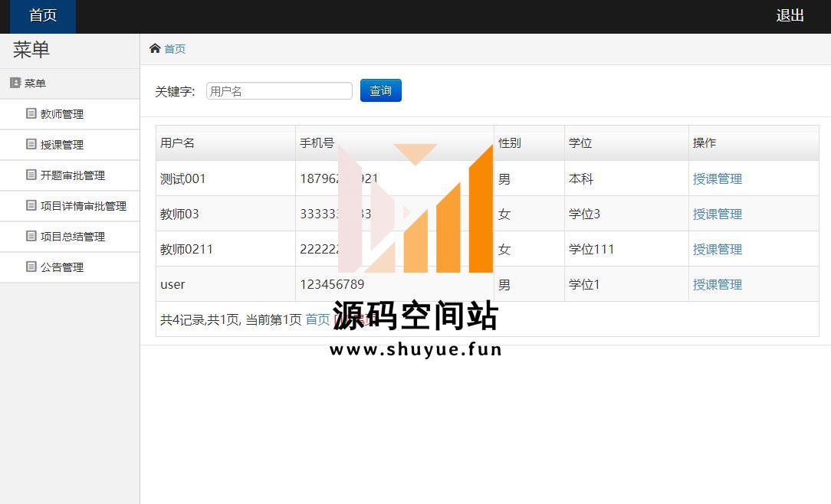Go to 首页 in table pagination
Screen dimensions: 831x504
pyautogui.click(x=317, y=319)
